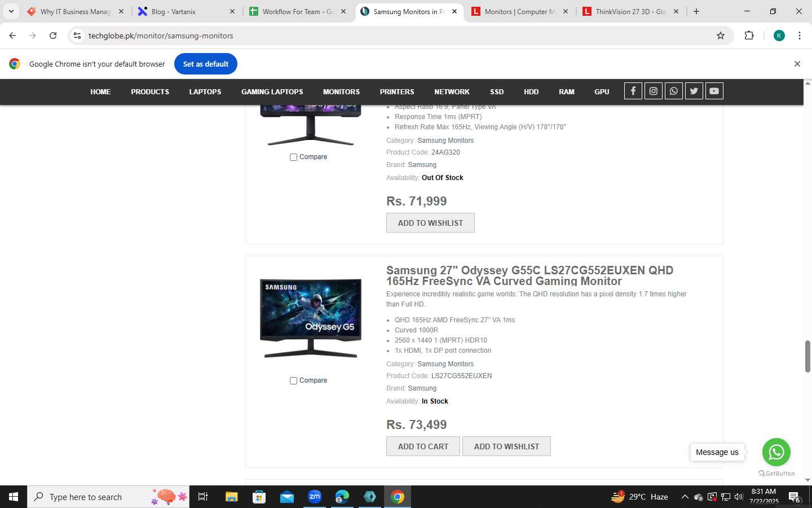Open GPU menu item
This screenshot has width=812, height=508.
tap(602, 91)
